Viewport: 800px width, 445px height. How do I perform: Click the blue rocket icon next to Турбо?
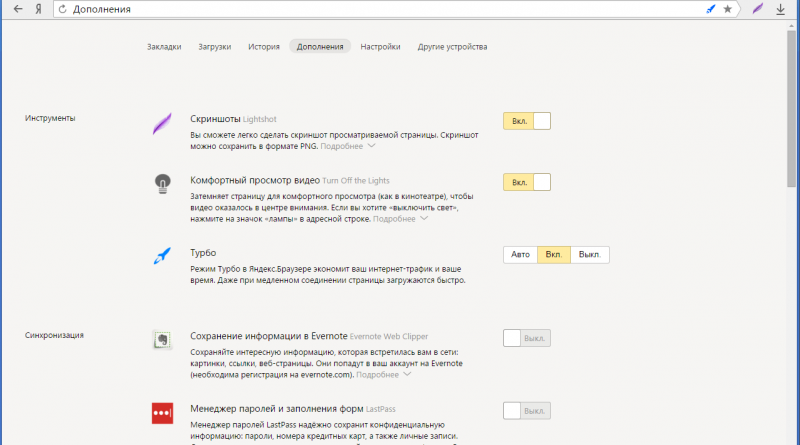[162, 255]
